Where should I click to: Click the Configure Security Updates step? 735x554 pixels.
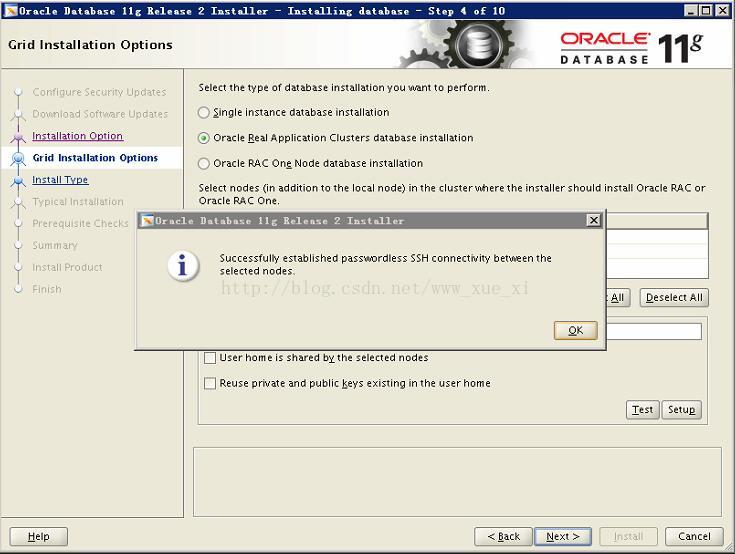[99, 92]
